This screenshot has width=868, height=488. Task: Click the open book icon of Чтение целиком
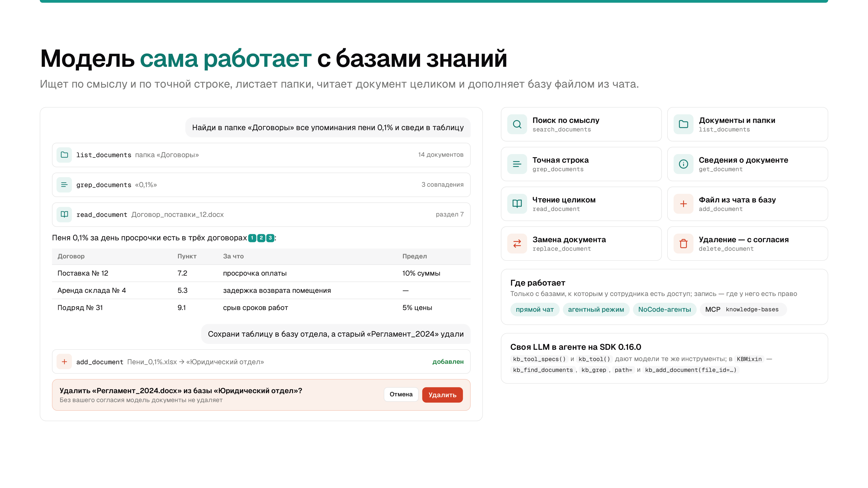[x=517, y=204]
